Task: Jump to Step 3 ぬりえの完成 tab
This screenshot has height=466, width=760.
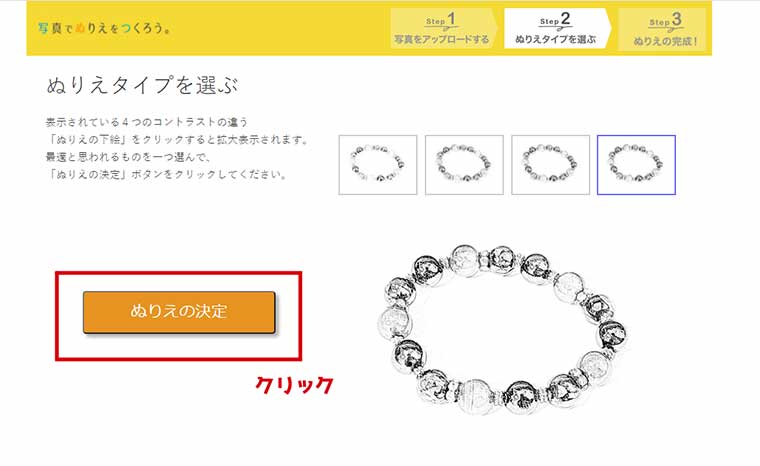Action: [665, 29]
